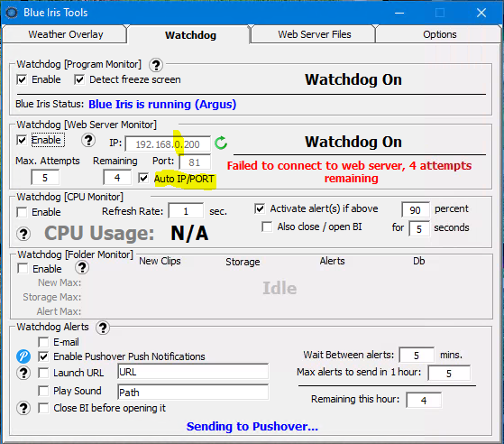The width and height of the screenshot is (504, 444).
Task: Click the Wait Between alerts field
Action: click(x=417, y=356)
